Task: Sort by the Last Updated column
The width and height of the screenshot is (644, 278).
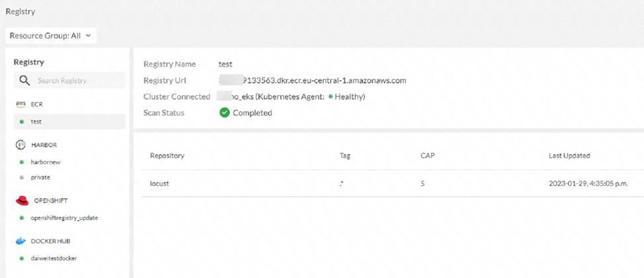Action: click(x=569, y=156)
